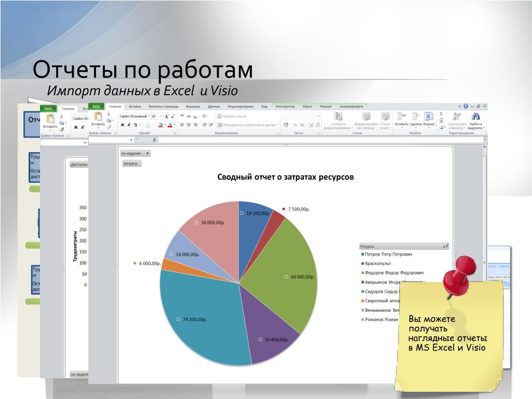The height and width of the screenshot is (399, 532).
Task: Click the merge and center (Объединить) button
Action: click(x=248, y=125)
